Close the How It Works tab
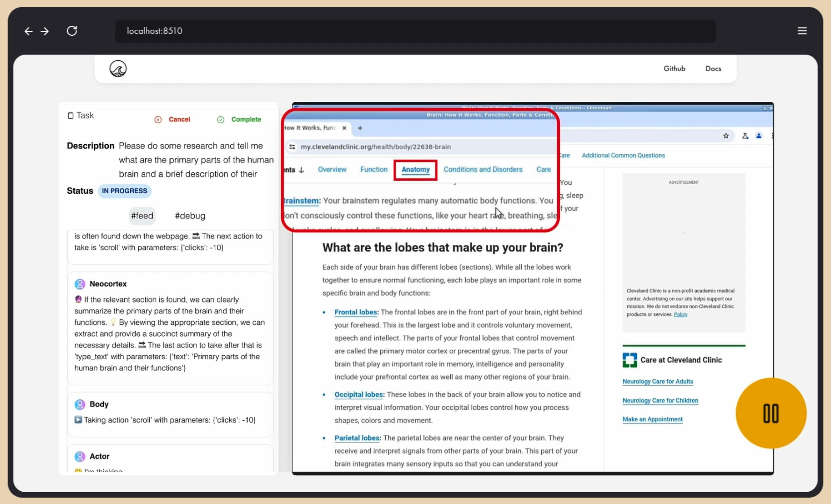Screen dimensions: 831x504 pos(344,128)
